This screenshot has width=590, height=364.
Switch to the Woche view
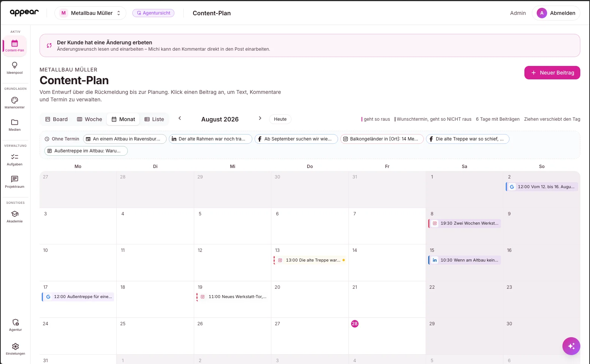[89, 119]
